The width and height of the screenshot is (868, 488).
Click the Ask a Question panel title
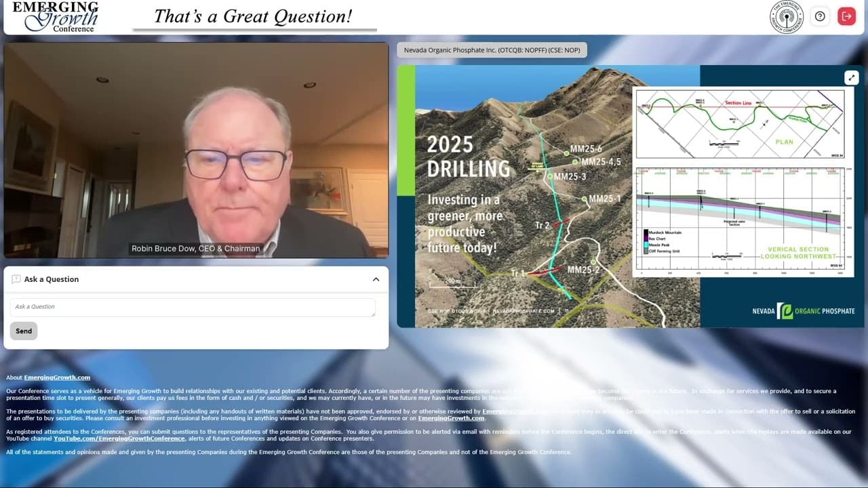pos(52,279)
